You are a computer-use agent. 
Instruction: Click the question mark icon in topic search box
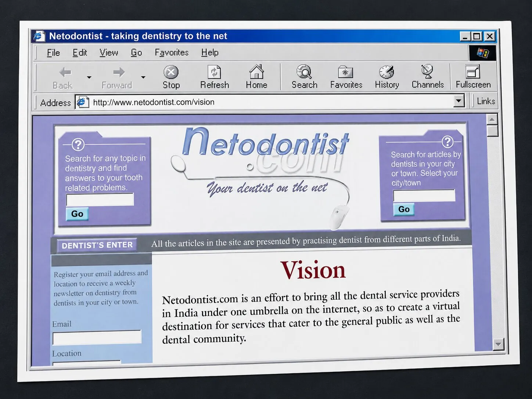pos(78,144)
